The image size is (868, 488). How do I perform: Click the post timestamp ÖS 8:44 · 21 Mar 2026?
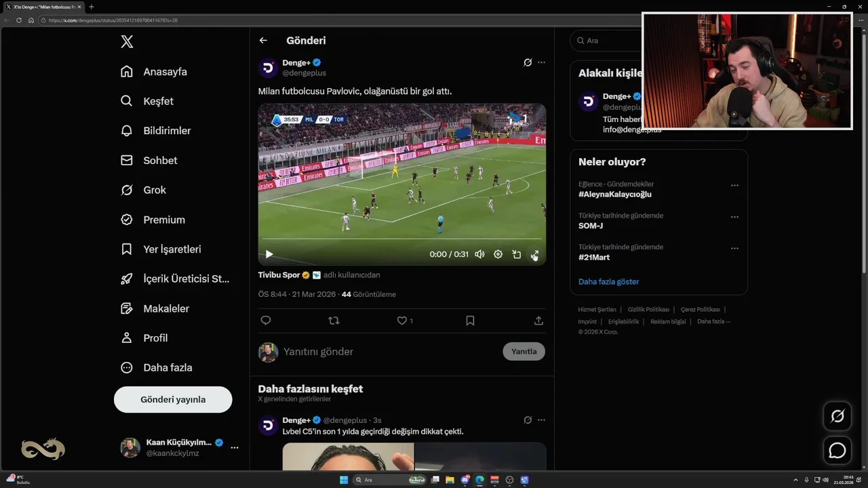296,294
